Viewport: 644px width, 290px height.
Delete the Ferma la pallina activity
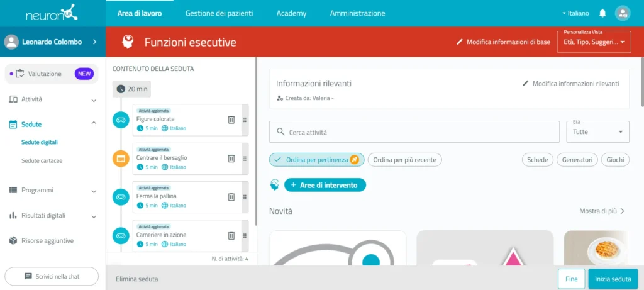231,197
